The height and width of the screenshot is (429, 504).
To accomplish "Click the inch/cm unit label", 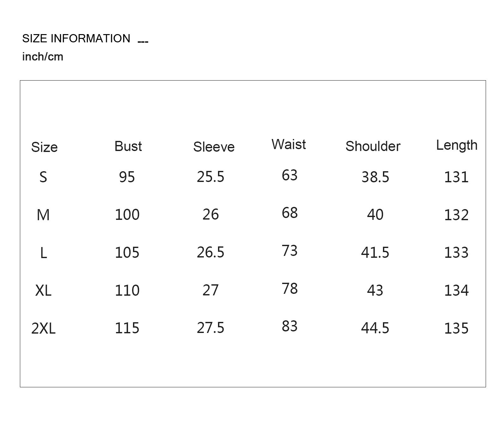I will (43, 57).
